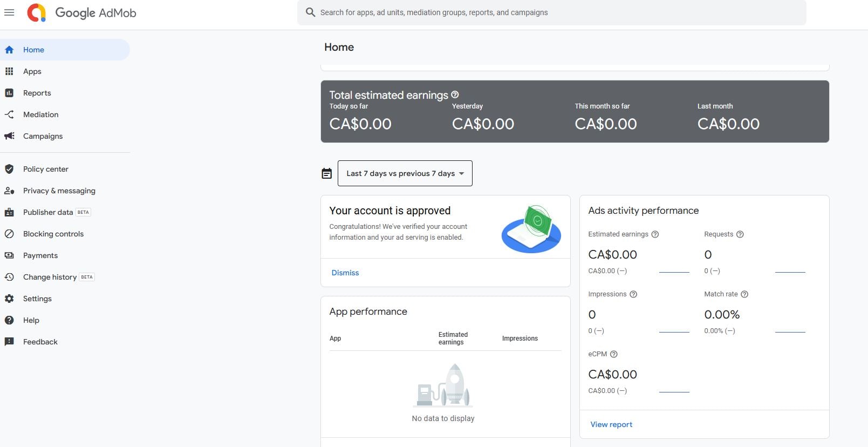Click the help icon next to Requests
The image size is (868, 447).
pos(740,234)
